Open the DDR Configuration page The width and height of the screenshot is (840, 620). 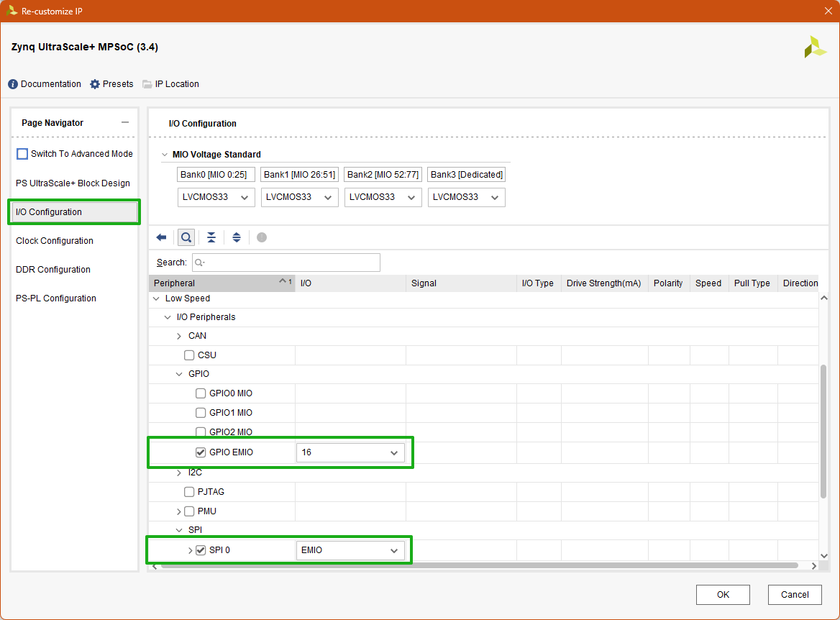click(53, 270)
